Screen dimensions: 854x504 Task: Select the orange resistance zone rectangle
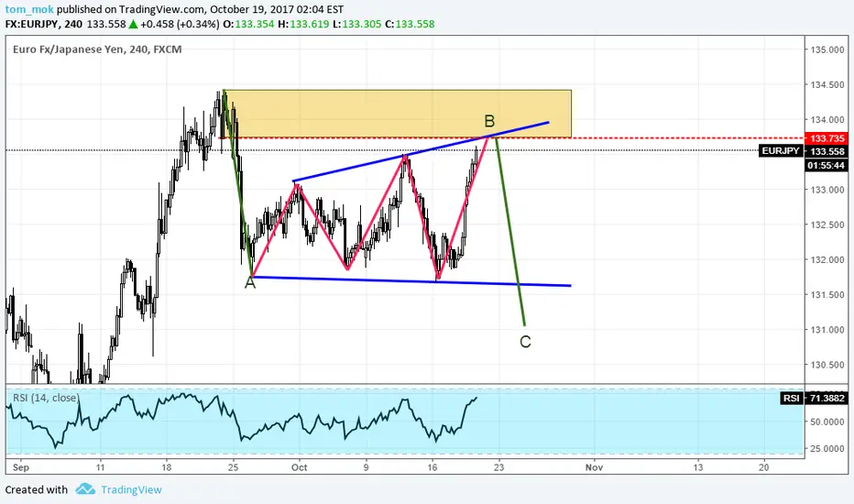coord(397,114)
